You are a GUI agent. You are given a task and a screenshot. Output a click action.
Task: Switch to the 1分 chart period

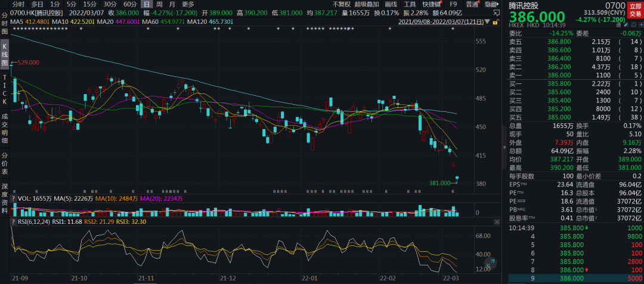[x=55, y=4]
